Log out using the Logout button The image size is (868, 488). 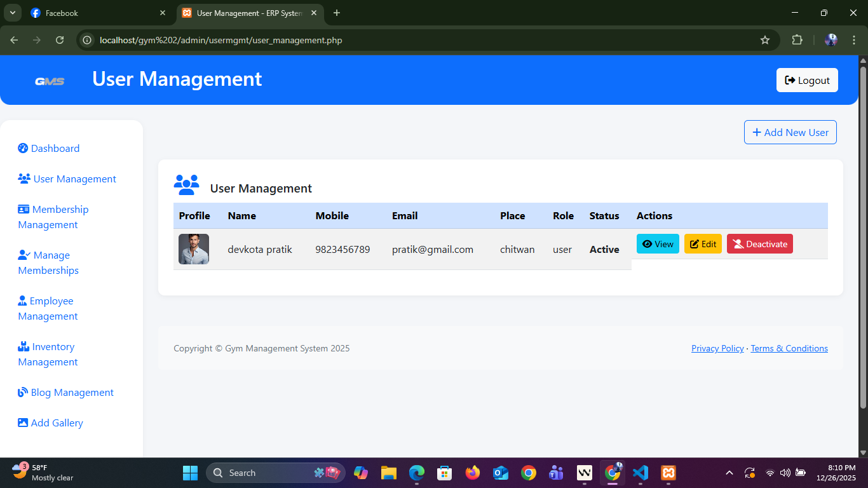pos(807,80)
